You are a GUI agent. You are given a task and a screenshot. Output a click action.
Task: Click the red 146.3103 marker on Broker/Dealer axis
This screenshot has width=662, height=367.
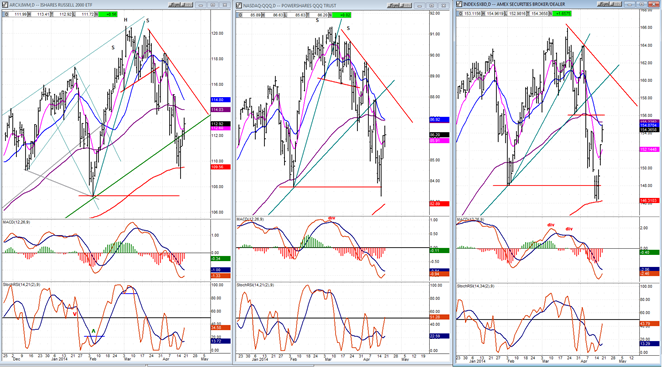tap(649, 201)
